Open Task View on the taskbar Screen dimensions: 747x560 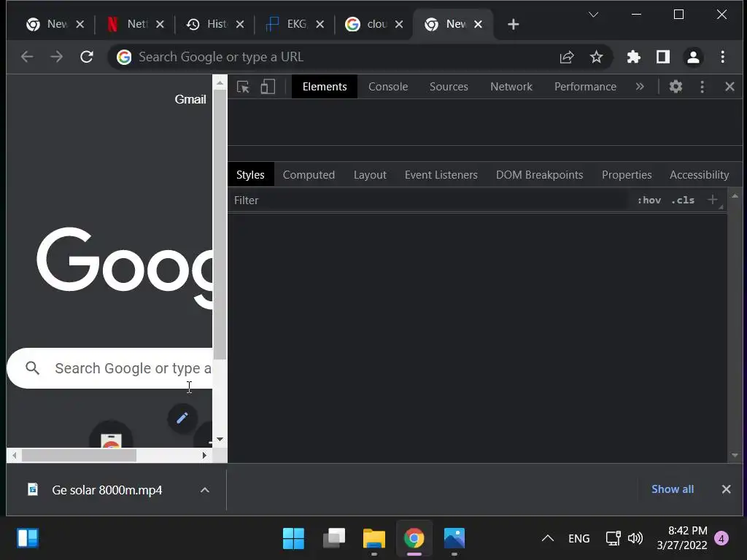pos(334,539)
